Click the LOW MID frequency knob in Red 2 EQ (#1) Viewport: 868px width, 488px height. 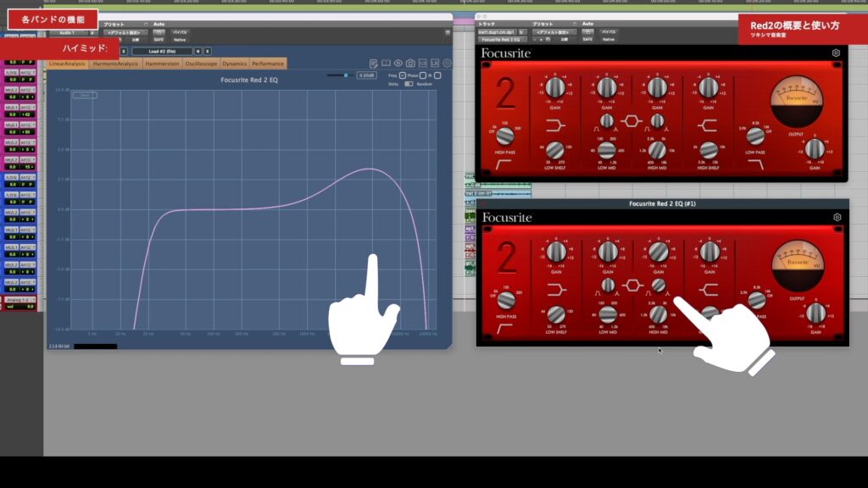click(x=608, y=314)
